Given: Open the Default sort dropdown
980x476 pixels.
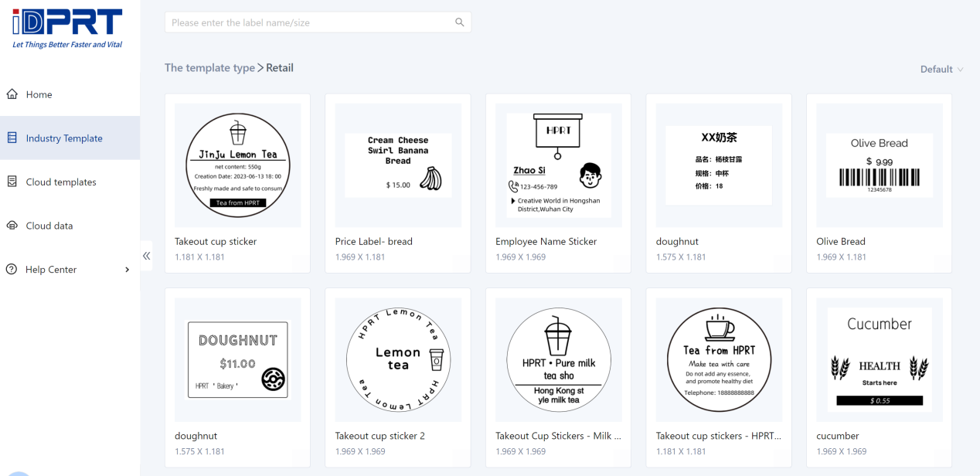Looking at the screenshot, I should tap(941, 70).
